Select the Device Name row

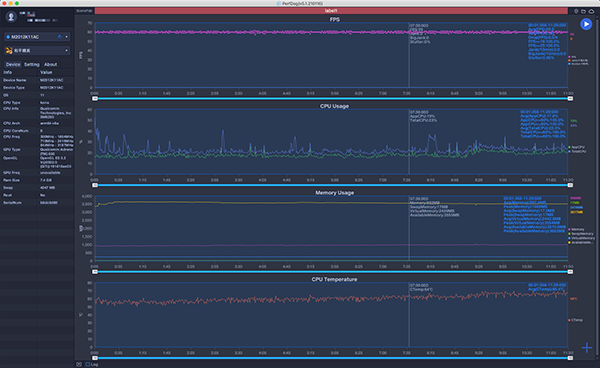pos(37,80)
